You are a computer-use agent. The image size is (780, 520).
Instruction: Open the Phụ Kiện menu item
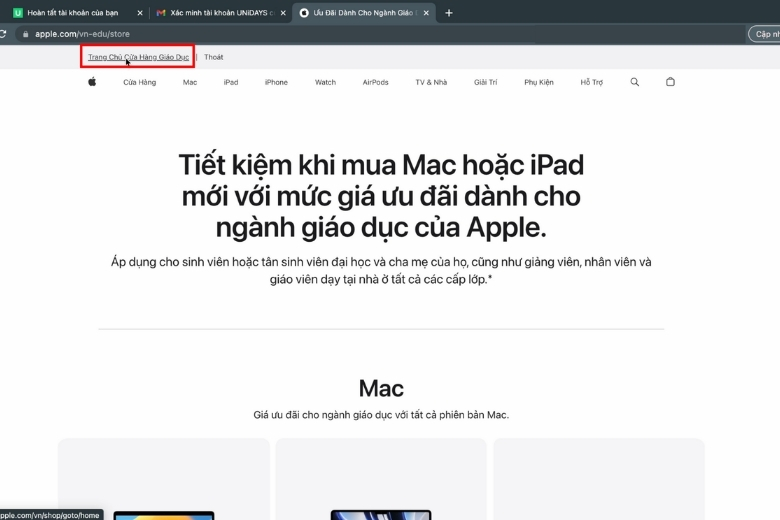(539, 82)
